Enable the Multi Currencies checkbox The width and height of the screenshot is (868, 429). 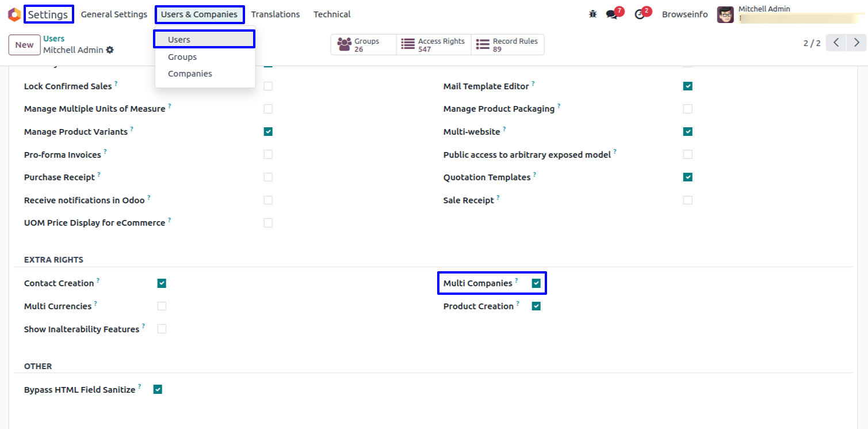coord(162,306)
